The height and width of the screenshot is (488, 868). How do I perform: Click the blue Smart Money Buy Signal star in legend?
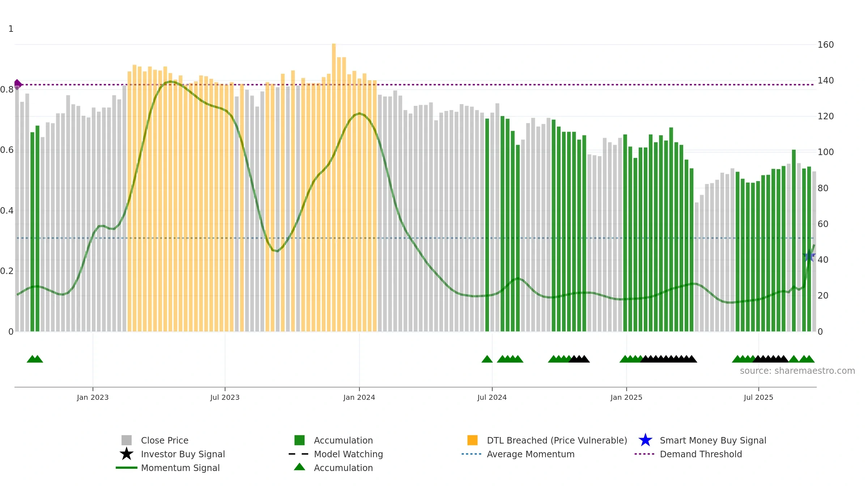[645, 440]
